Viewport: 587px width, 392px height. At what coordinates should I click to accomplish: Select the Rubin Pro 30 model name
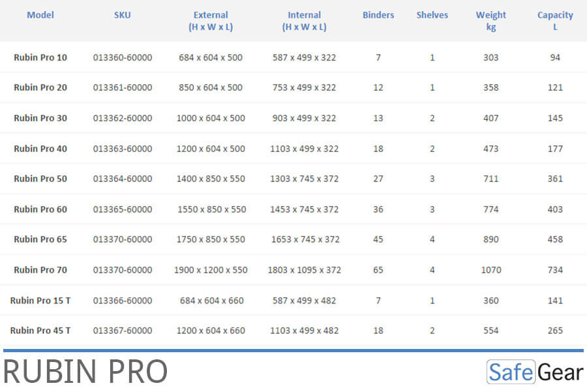40,118
